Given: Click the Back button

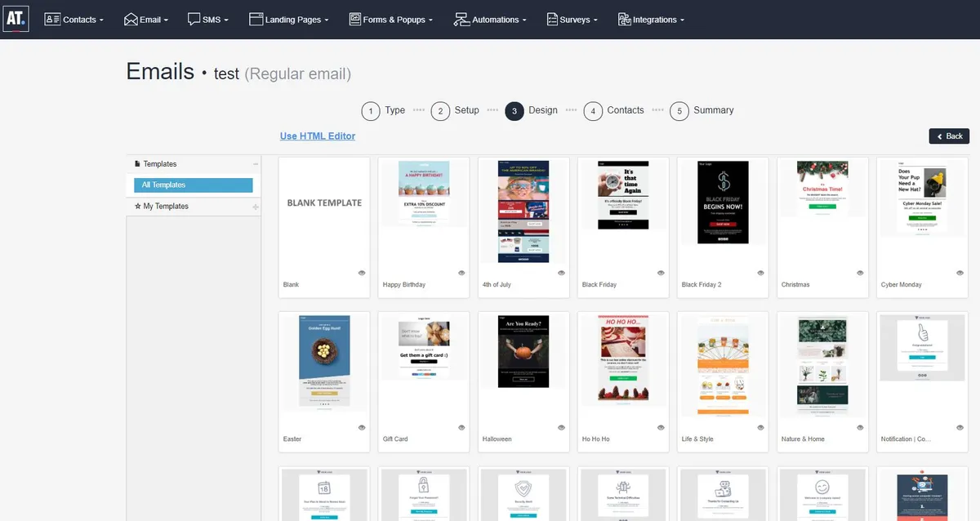Looking at the screenshot, I should click(x=949, y=136).
